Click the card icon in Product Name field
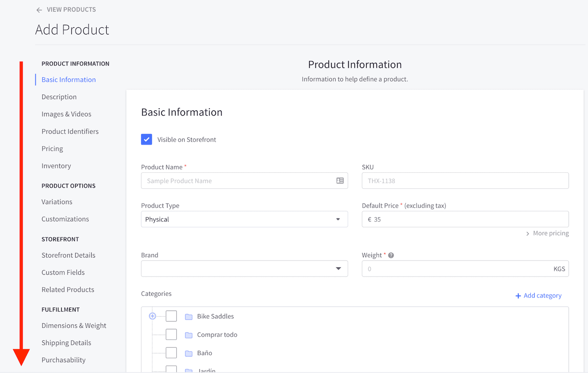This screenshot has width=588, height=373. tap(340, 180)
